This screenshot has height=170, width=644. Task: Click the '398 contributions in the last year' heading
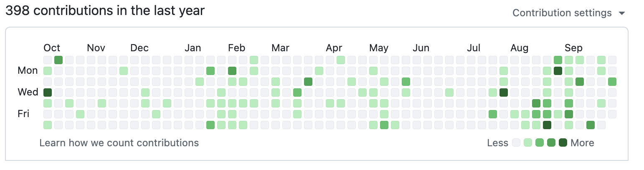click(x=105, y=10)
